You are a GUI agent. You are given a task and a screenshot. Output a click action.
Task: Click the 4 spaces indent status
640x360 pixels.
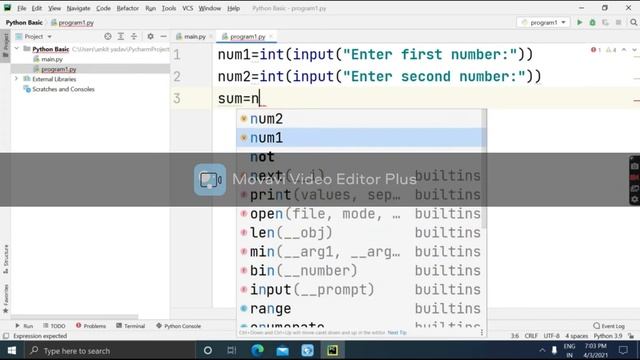click(x=576, y=336)
